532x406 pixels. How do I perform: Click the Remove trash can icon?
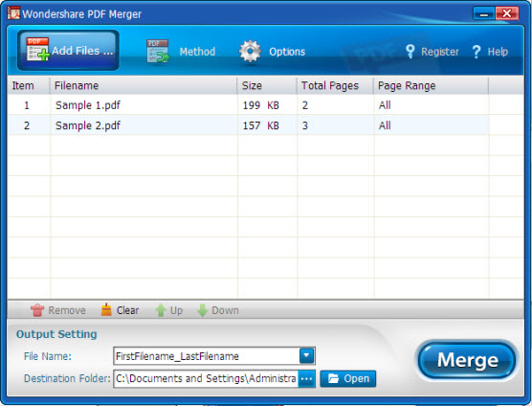click(37, 310)
